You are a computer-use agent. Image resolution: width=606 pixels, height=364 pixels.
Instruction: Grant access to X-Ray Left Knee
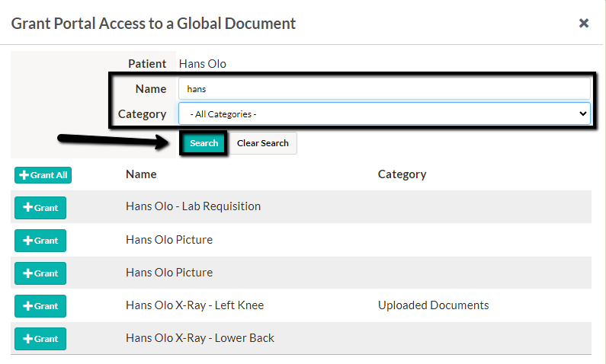click(x=40, y=306)
